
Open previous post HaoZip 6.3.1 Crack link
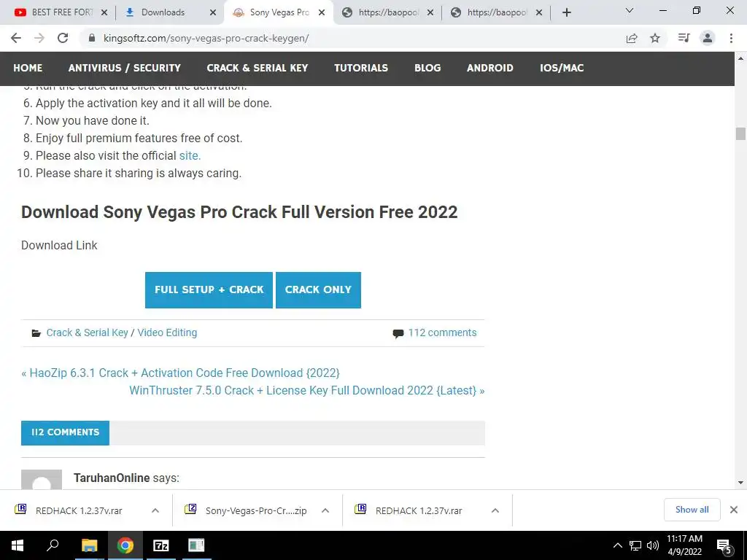click(185, 373)
